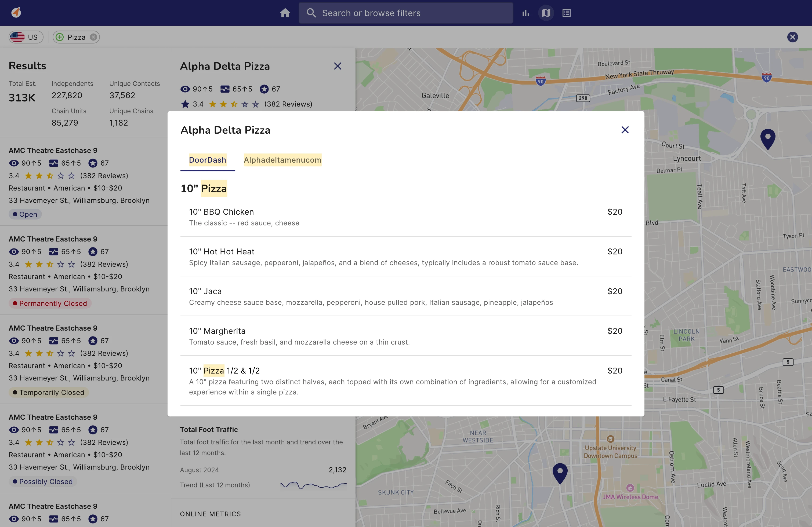Close the Alpha Delta Pizza detail panel
This screenshot has width=812, height=527.
tap(338, 66)
